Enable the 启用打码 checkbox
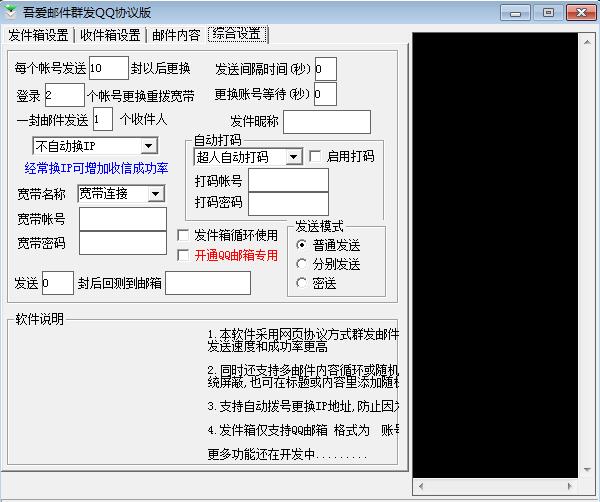600x502 pixels. [x=315, y=157]
